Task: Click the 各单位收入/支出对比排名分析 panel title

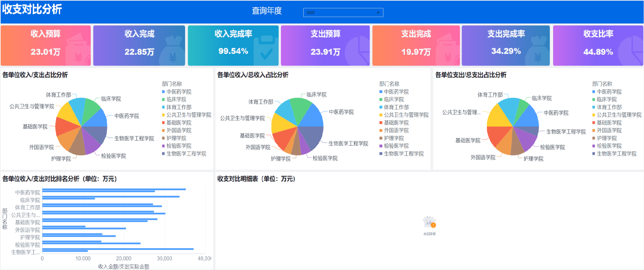Action: (60, 179)
